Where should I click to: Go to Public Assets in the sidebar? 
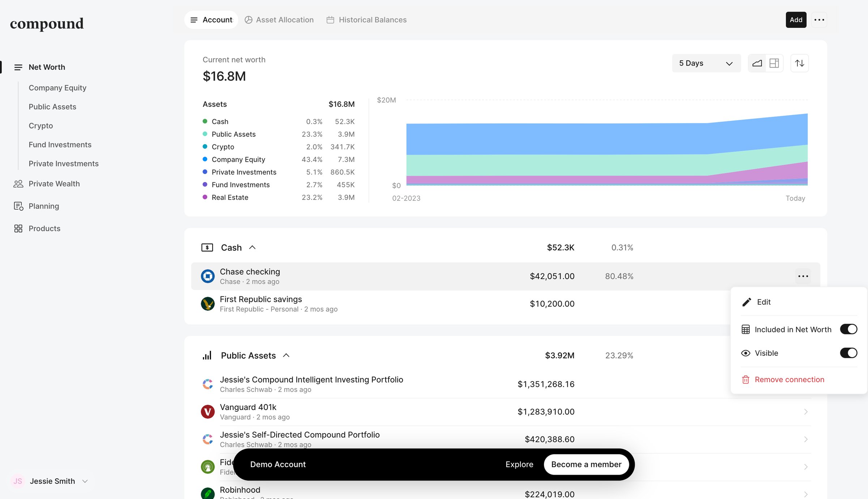pyautogui.click(x=52, y=107)
